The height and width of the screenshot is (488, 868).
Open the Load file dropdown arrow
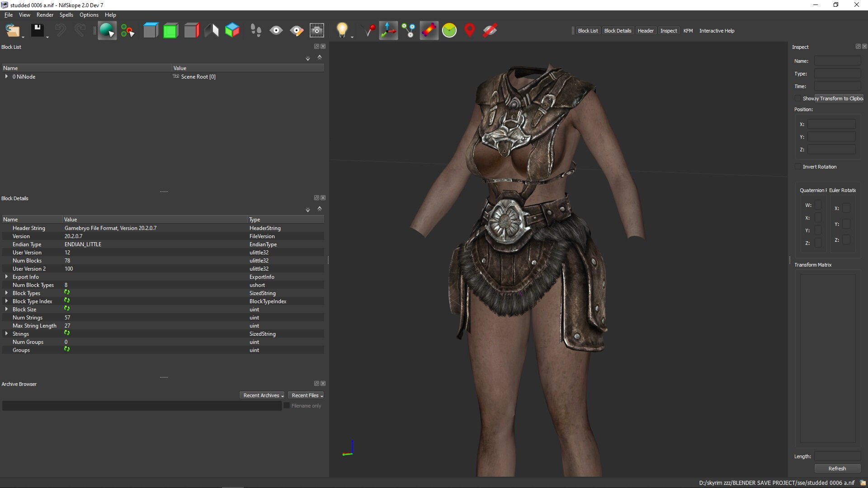23,36
